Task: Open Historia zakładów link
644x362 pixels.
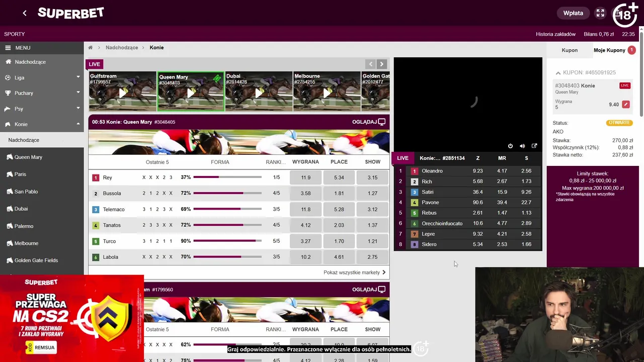Action: click(555, 34)
